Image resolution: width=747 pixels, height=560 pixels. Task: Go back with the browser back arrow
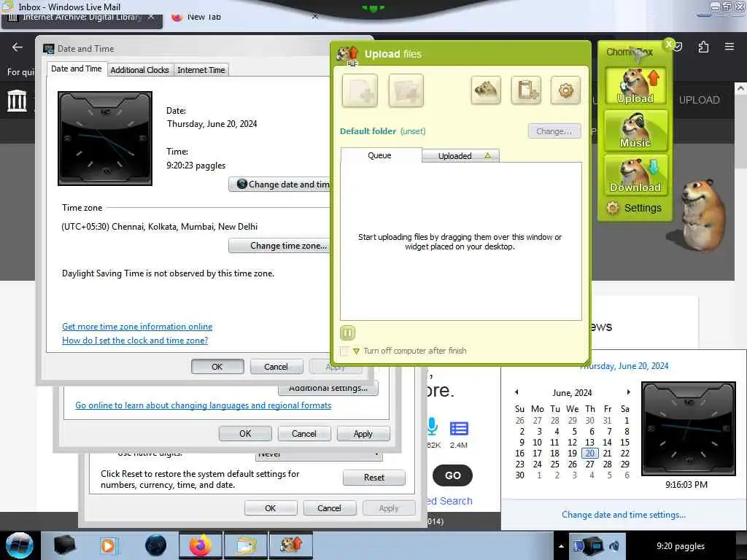(x=18, y=47)
